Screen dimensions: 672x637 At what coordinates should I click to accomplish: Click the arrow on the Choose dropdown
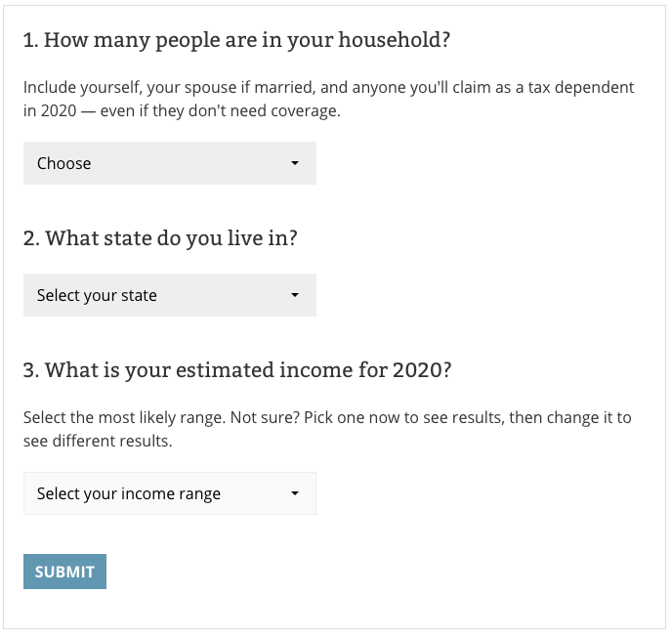[x=295, y=163]
